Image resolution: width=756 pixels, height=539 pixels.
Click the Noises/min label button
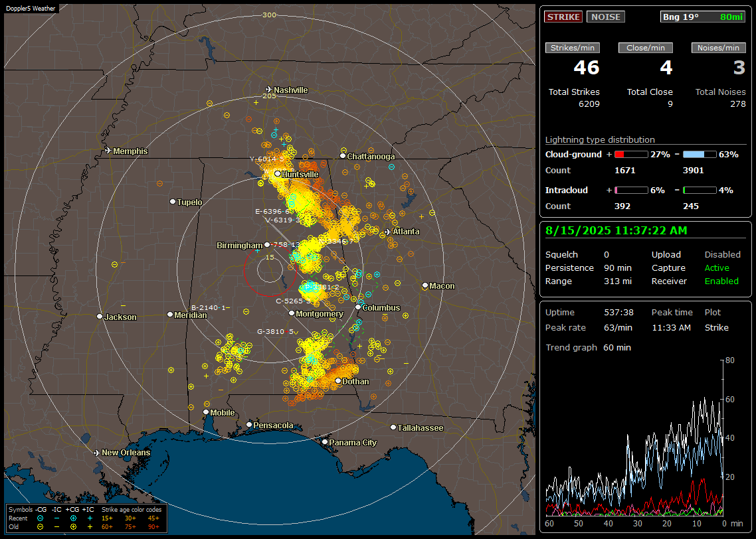pos(718,48)
